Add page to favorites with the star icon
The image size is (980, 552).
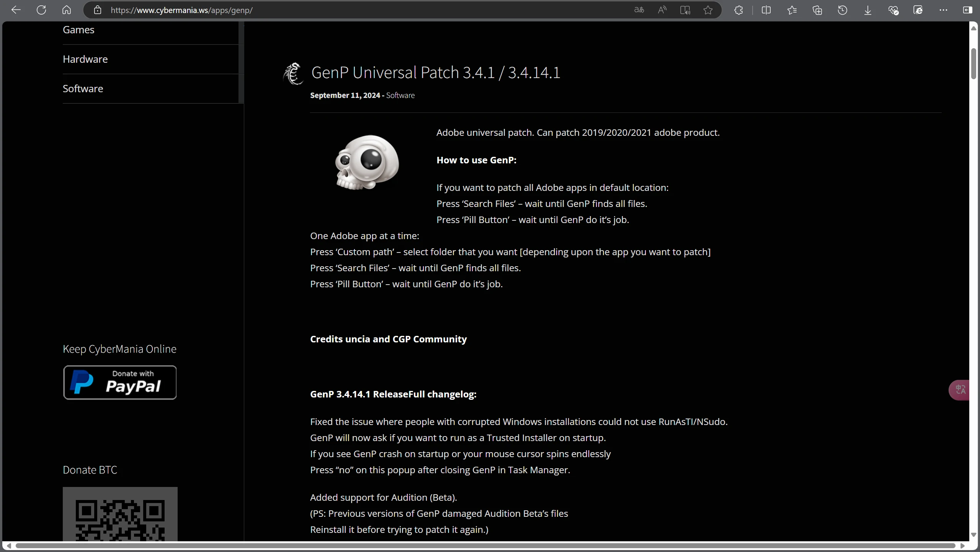pos(708,10)
